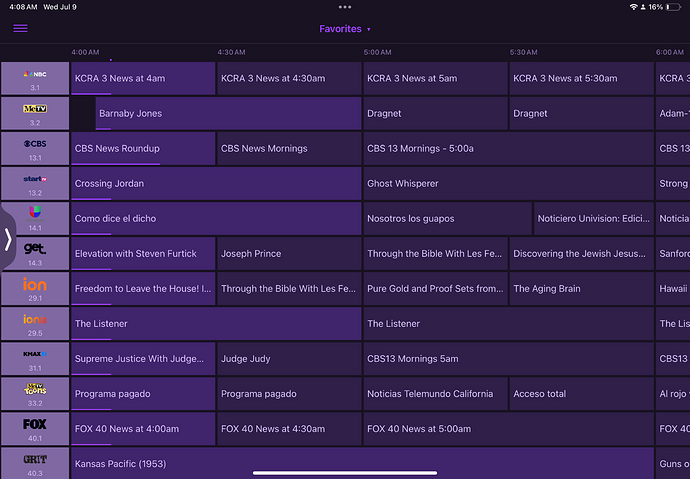Screen dimensions: 690x479
Task: Select the Start TV 13.2 channel logo
Action: (35, 183)
